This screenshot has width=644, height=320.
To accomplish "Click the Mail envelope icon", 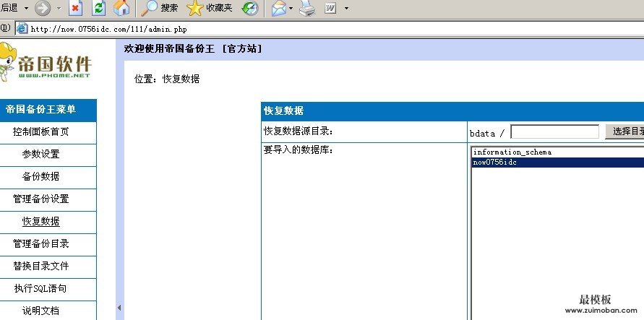I will (x=279, y=8).
